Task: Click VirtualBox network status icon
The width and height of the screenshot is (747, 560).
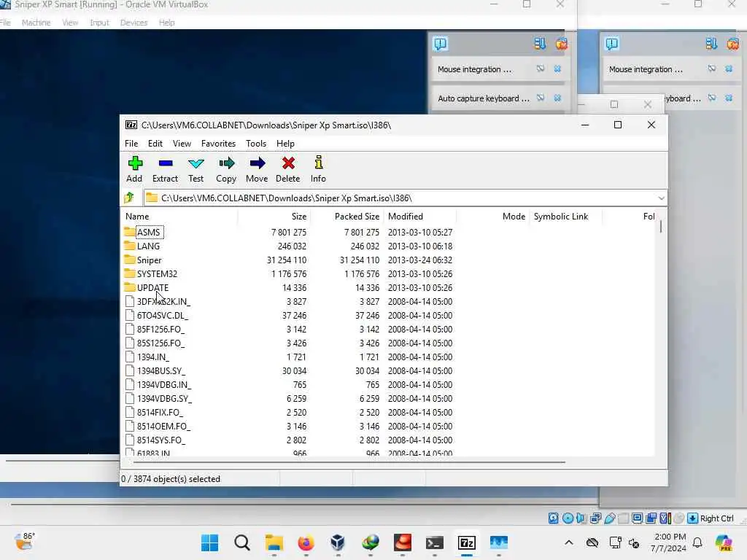Action: [595, 518]
